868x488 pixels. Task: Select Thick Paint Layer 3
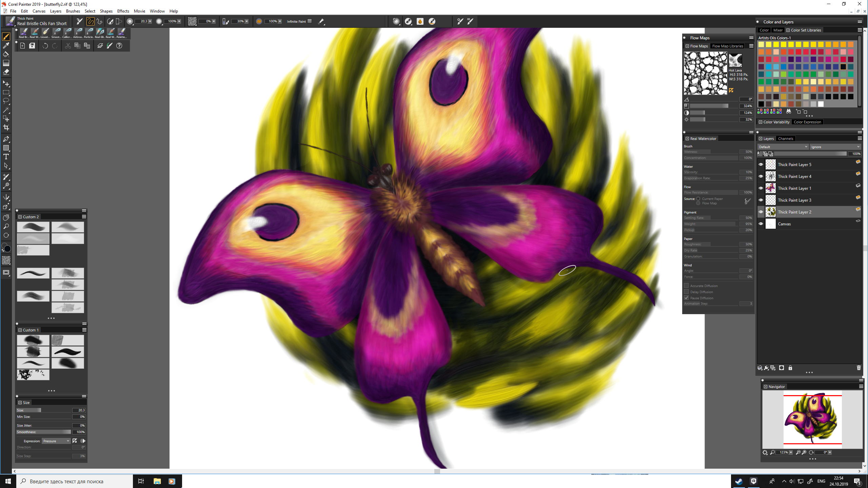794,200
